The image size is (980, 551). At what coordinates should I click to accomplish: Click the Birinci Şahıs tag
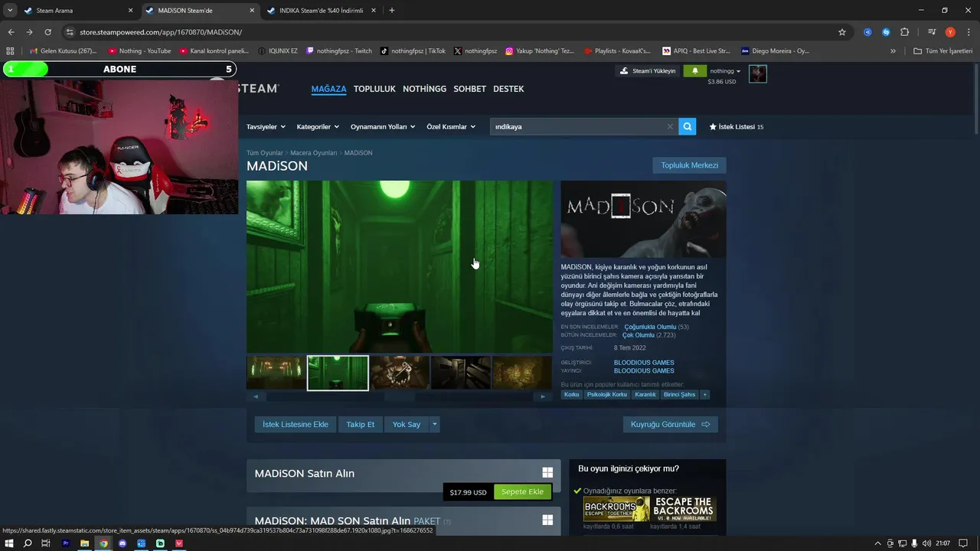tap(679, 395)
